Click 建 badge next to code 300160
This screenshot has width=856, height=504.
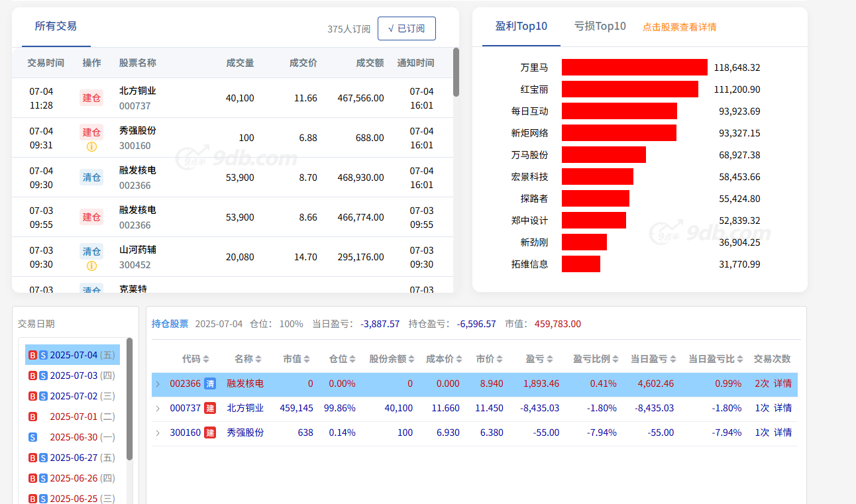point(210,432)
